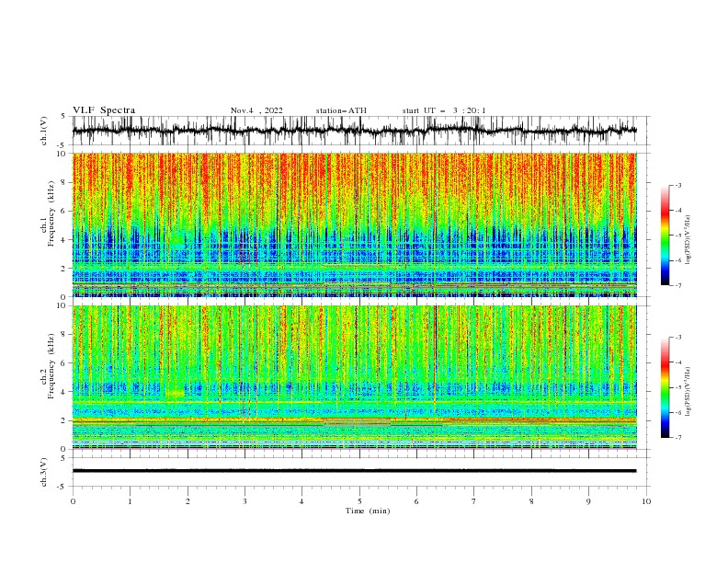Click the "-7" value on ch.1 colorbar
Screen dimensions: 728x563
tap(678, 286)
